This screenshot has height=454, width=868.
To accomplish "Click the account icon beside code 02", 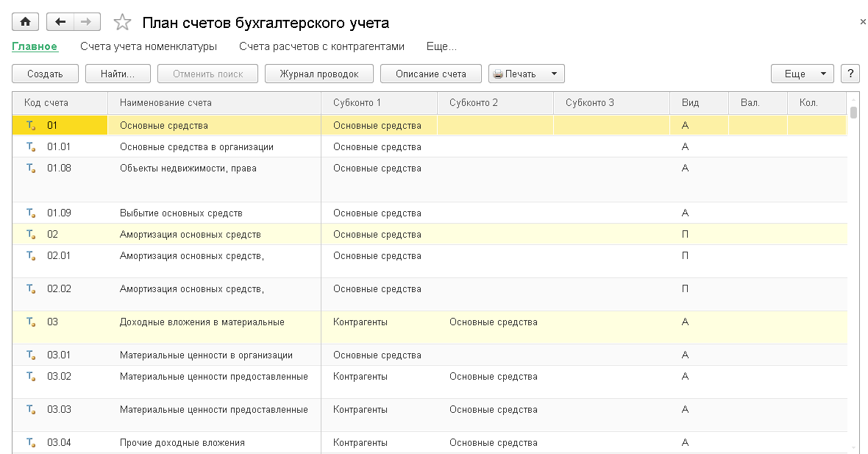I will point(31,235).
